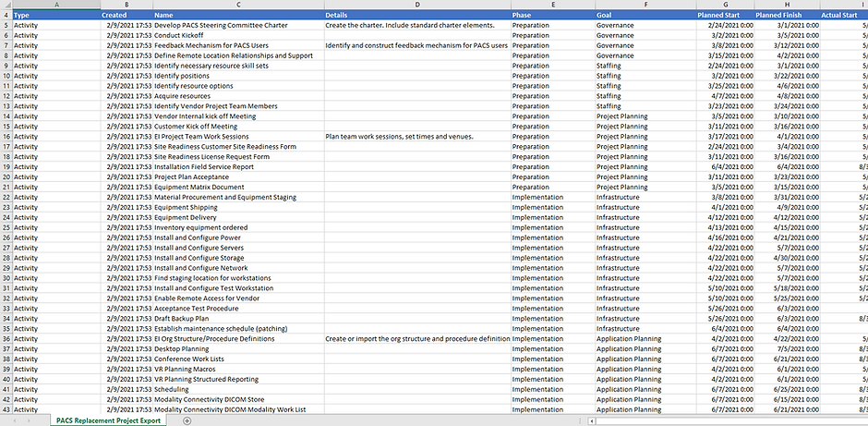The image size is (868, 426).
Task: Select 'Plan team work sessions' details cell
Action: tap(417, 136)
